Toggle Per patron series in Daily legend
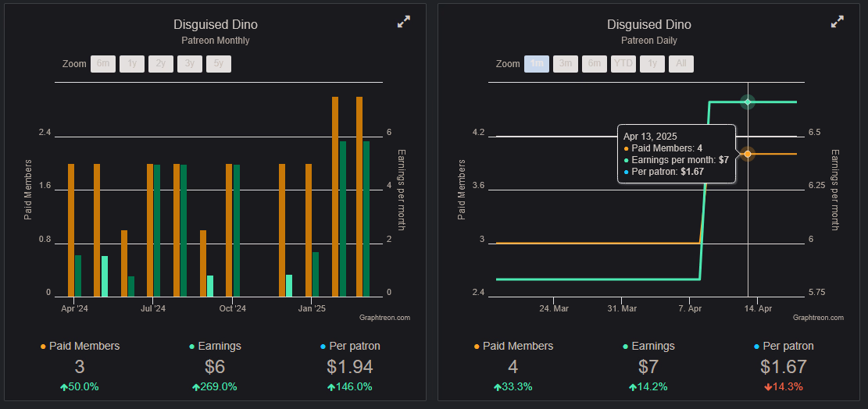Screen dimensions: 868x409 (x=784, y=346)
